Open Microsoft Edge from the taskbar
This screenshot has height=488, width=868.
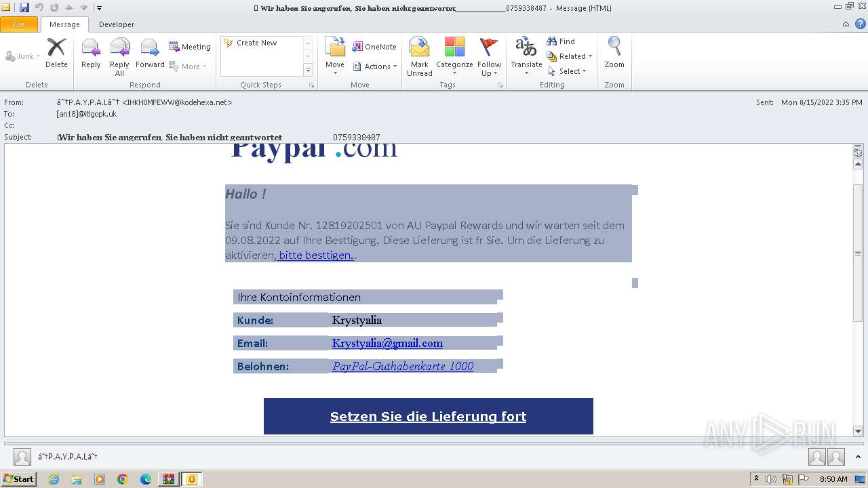[x=146, y=479]
